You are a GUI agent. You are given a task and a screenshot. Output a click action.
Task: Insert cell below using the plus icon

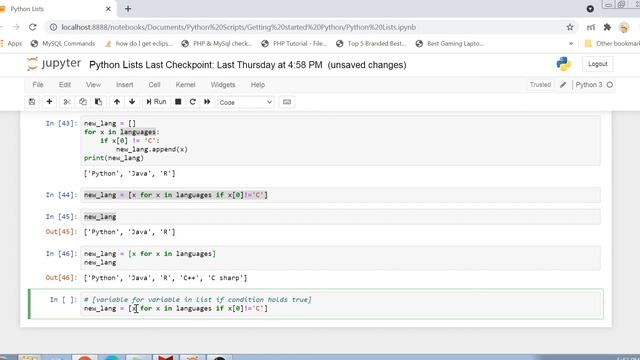(x=49, y=102)
